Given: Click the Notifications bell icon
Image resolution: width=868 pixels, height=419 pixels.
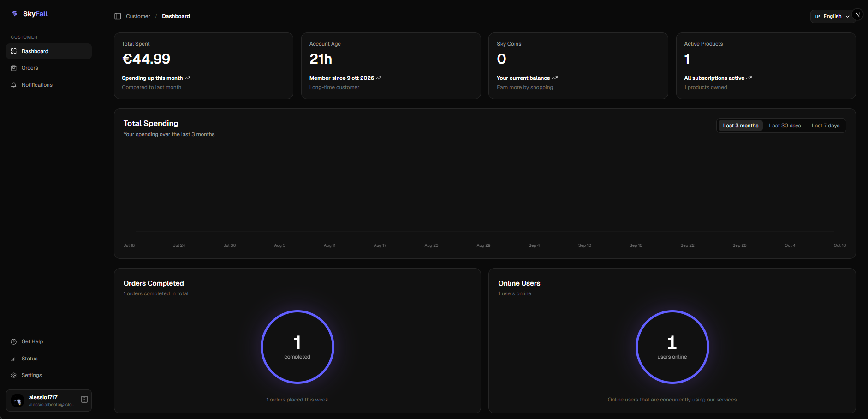Looking at the screenshot, I should point(14,85).
